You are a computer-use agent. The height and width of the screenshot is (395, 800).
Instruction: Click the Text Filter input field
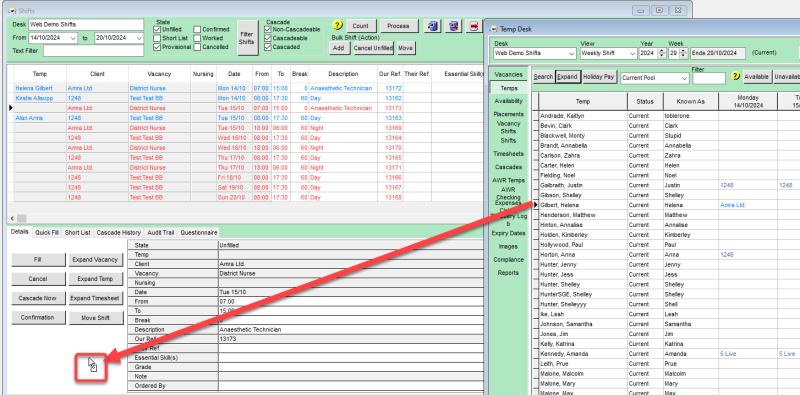pyautogui.click(x=93, y=51)
